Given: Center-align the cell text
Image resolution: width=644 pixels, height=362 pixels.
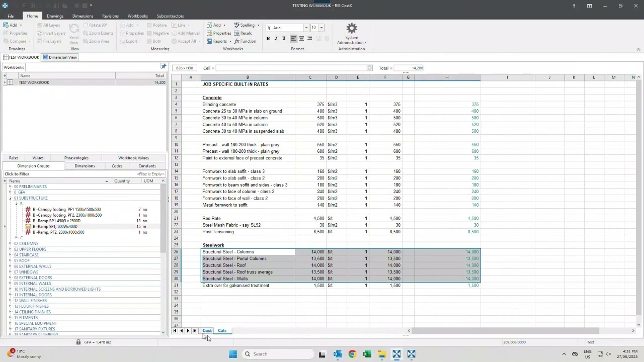Looking at the screenshot, I should (301, 39).
